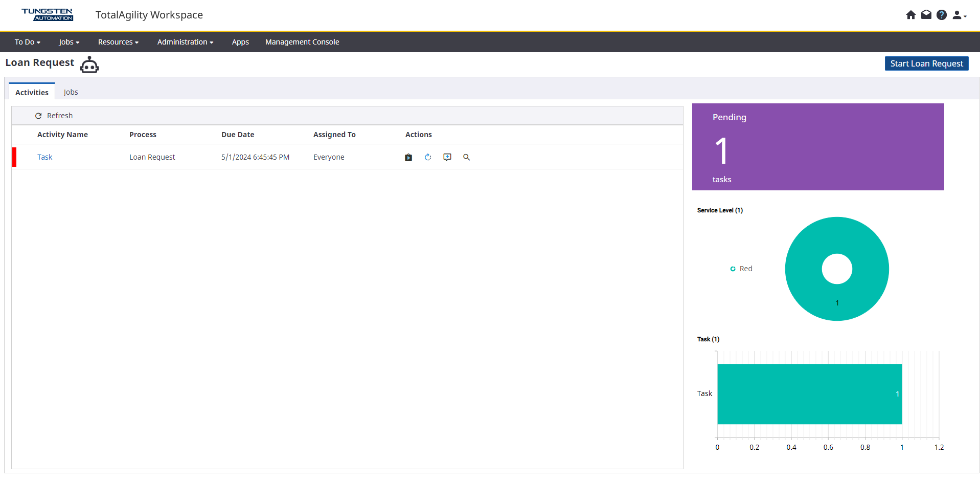This screenshot has width=980, height=482.
Task: Expand the To Do menu
Action: (x=27, y=42)
